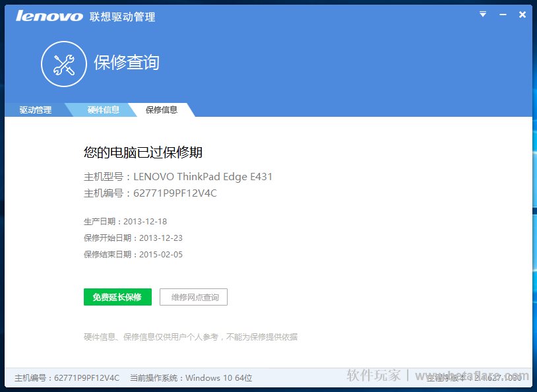Click the 保修查询 page title
The width and height of the screenshot is (537, 392).
[127, 63]
